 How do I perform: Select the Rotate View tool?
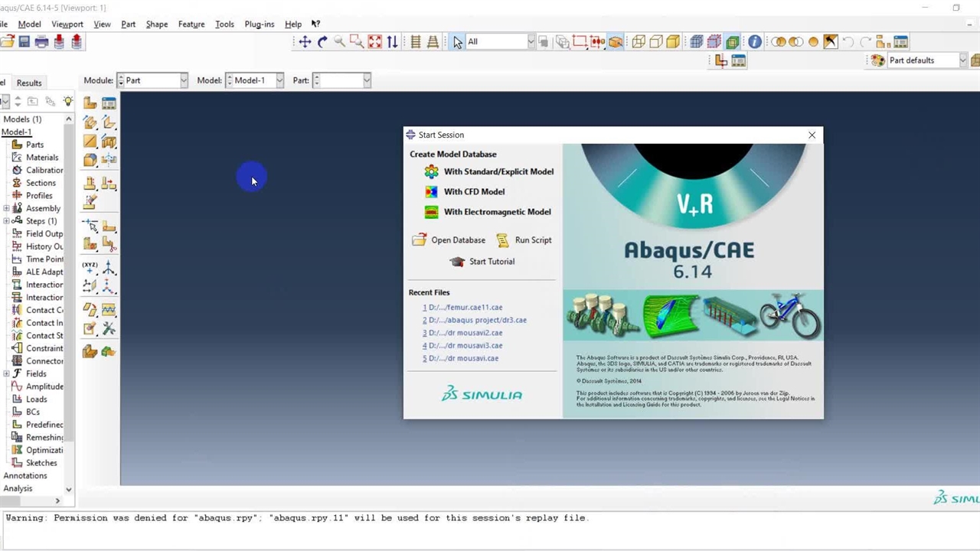pyautogui.click(x=322, y=42)
